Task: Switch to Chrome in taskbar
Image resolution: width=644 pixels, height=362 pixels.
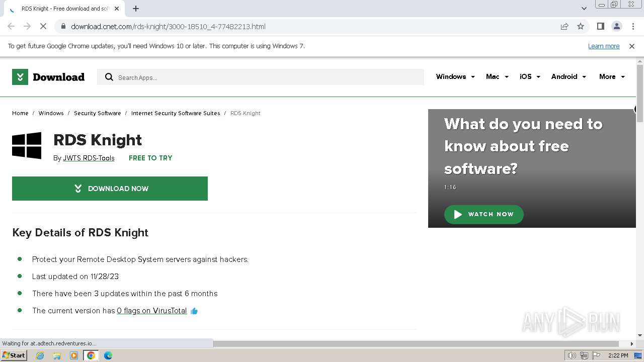Action: 91,355
